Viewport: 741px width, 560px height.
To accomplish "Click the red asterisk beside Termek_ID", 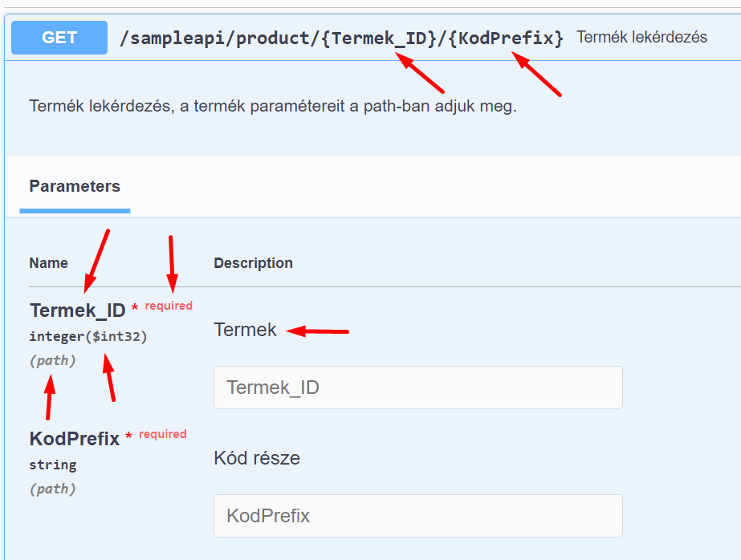I will pyautogui.click(x=135, y=309).
